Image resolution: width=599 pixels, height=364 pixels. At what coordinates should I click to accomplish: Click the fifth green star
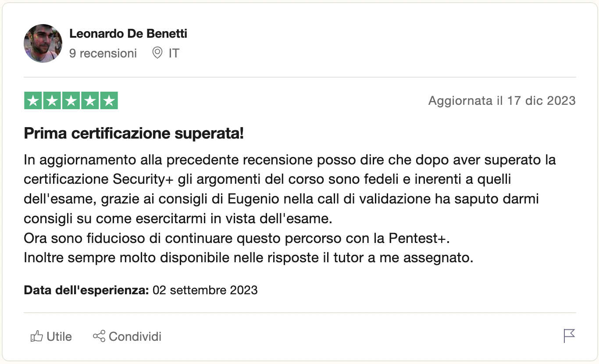(x=109, y=101)
